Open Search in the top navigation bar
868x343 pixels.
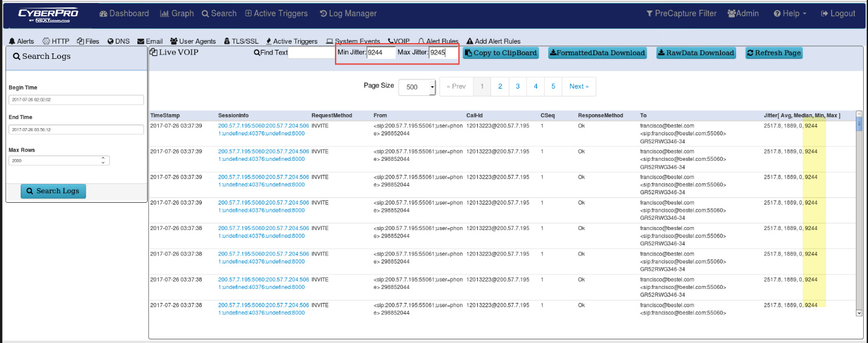pos(219,13)
